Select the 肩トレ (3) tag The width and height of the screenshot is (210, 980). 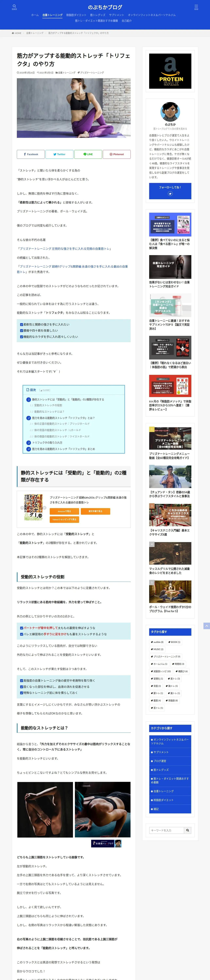(174, 679)
